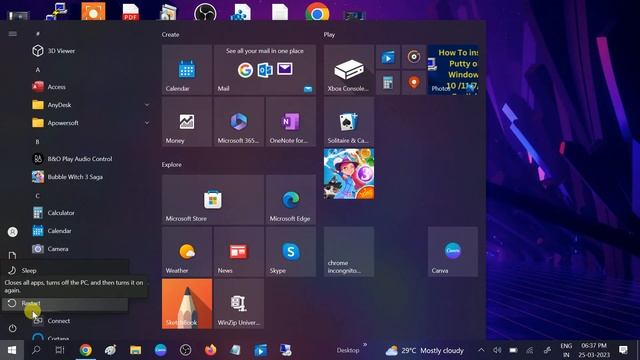Open the volume control in system tray
640x360 pixels.
click(497, 350)
